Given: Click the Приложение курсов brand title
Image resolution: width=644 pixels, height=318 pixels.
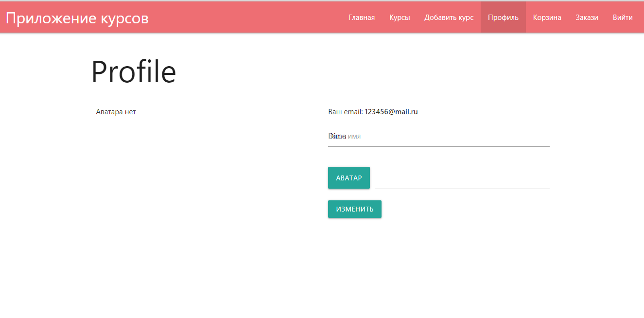Looking at the screenshot, I should pos(76,18).
